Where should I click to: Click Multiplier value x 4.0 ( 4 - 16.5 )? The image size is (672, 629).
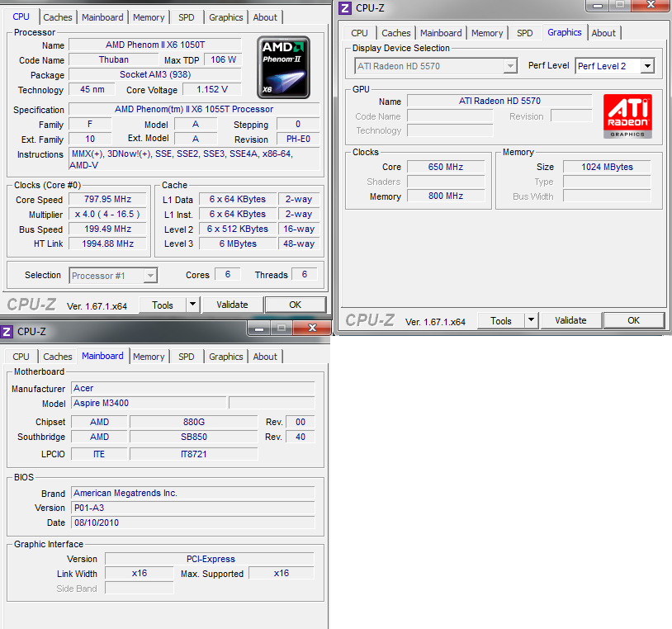(107, 214)
